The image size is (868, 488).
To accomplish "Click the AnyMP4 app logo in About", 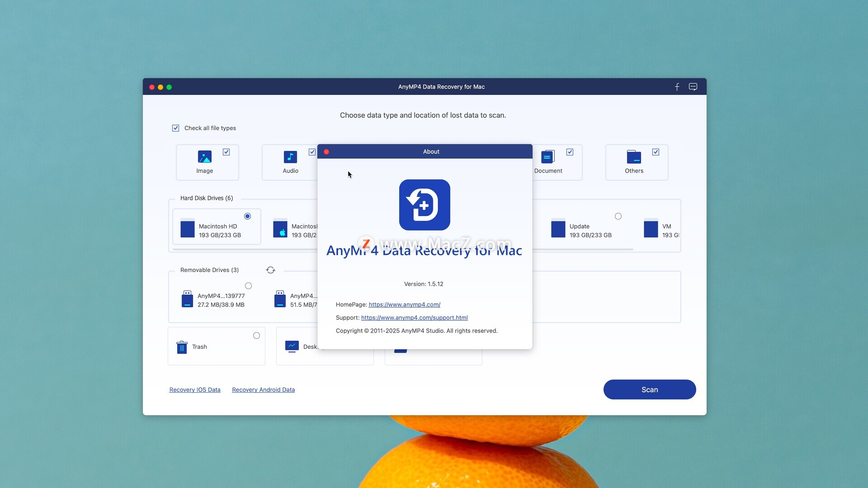I will (425, 205).
